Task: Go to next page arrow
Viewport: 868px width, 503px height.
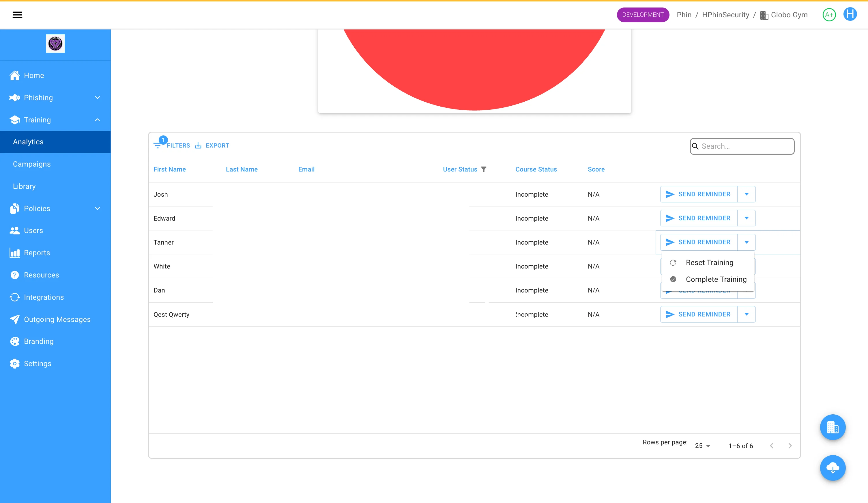Action: [x=790, y=446]
